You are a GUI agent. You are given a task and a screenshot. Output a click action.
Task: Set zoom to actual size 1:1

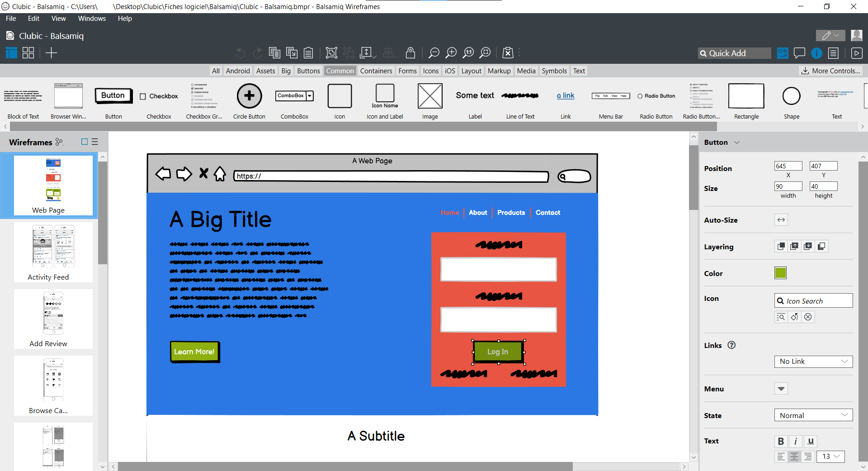click(x=468, y=53)
